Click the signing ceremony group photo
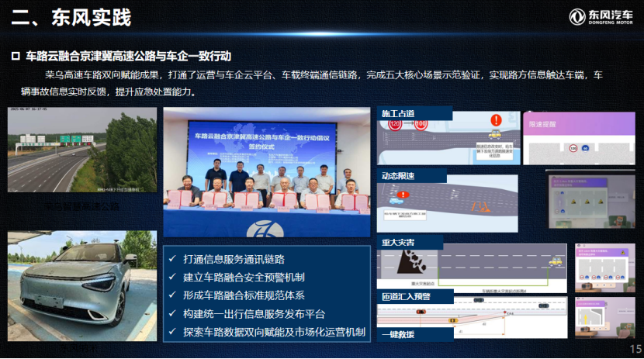The width and height of the screenshot is (644, 359). (266, 172)
